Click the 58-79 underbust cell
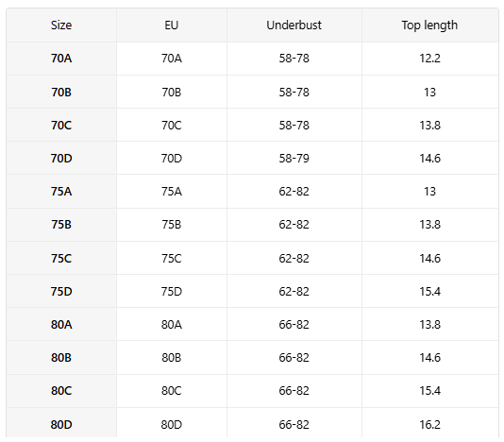This screenshot has width=504, height=442. 294,159
